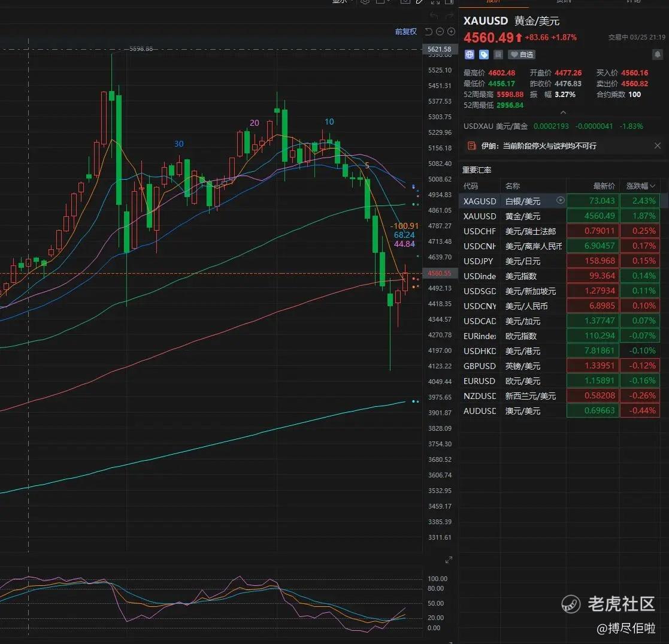
Task: Click the 4560.55 current price marker on the axis
Action: click(x=440, y=273)
